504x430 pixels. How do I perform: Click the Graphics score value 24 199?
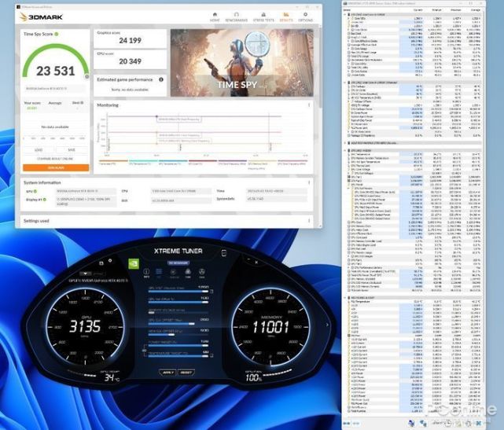pyautogui.click(x=131, y=41)
